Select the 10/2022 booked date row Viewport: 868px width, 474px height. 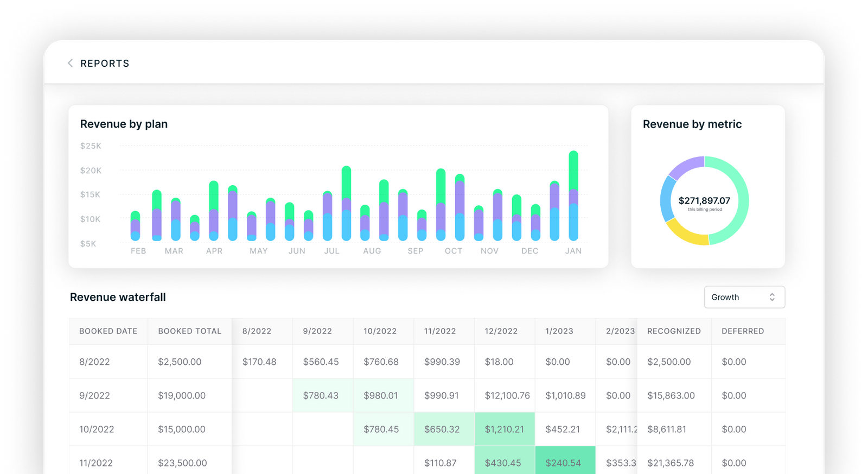427,429
